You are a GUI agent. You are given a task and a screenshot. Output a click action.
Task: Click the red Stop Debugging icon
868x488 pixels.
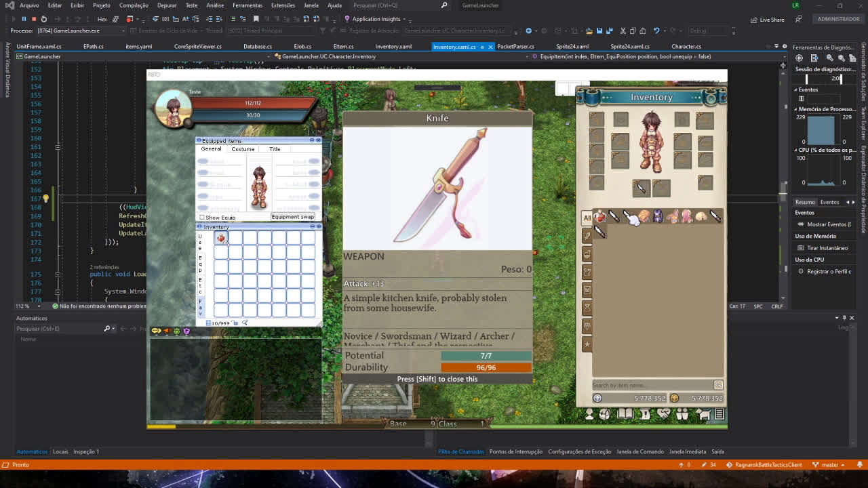(34, 19)
